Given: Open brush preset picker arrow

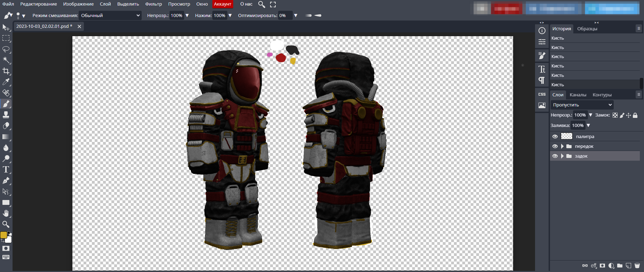Looking at the screenshot, I should pyautogui.click(x=24, y=16).
